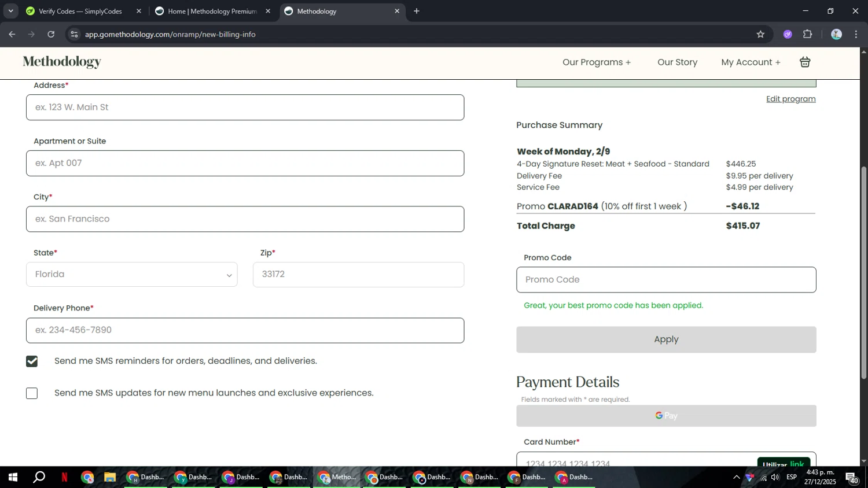Image resolution: width=868 pixels, height=488 pixels.
Task: Open the Our Story page
Action: click(677, 62)
